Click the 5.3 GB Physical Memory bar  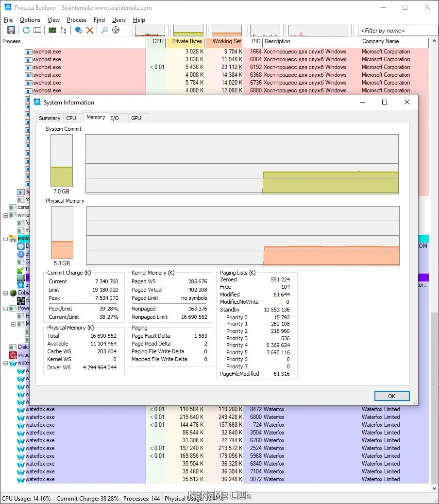click(x=62, y=233)
